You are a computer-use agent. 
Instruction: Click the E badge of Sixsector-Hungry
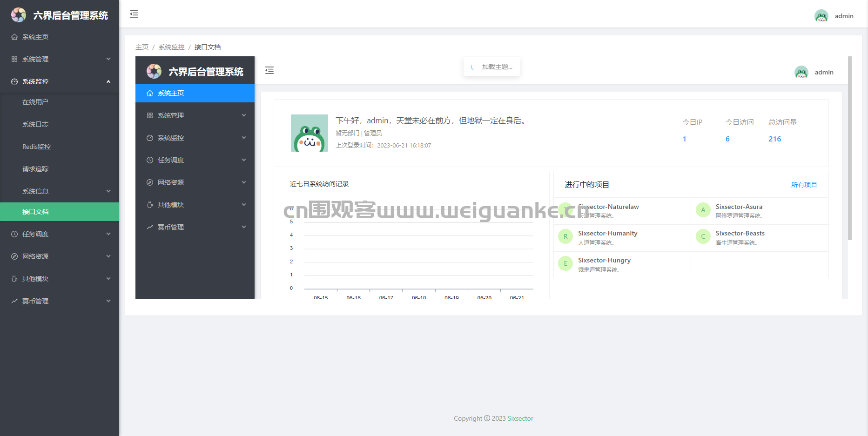pyautogui.click(x=565, y=263)
